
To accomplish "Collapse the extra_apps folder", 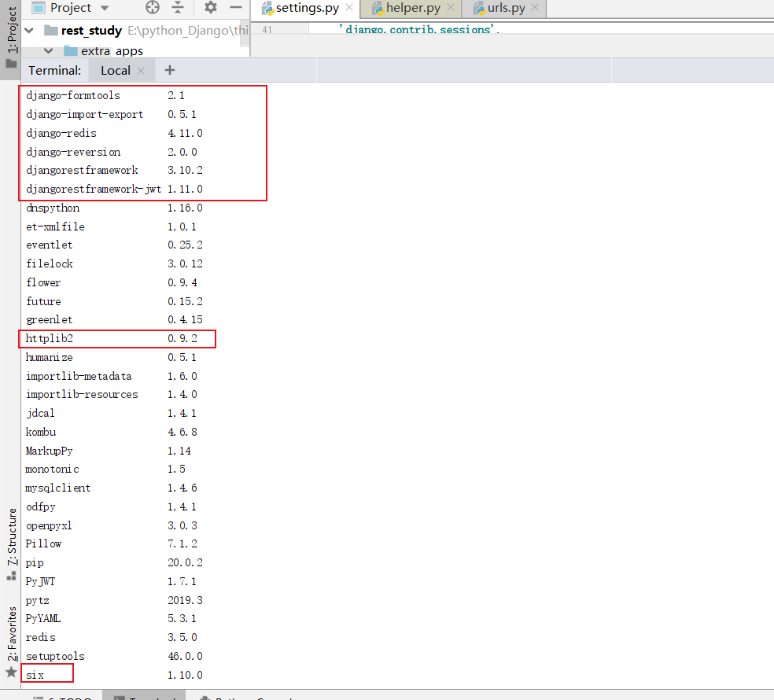I will 49,51.
